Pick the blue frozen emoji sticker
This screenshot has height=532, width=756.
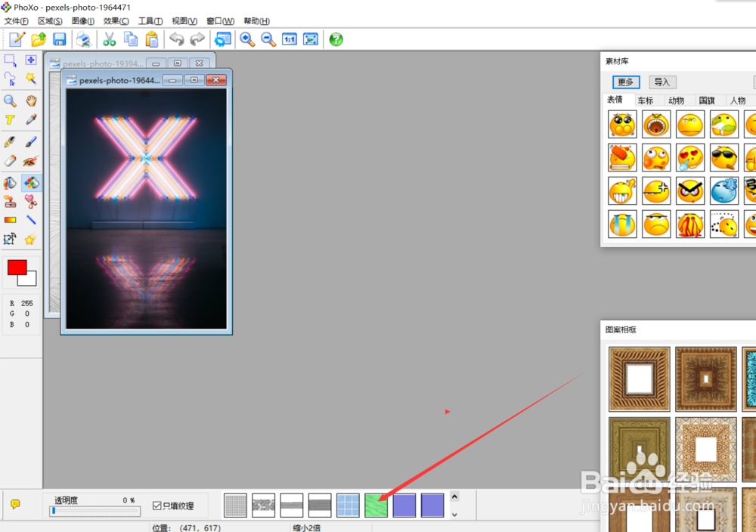tap(723, 191)
